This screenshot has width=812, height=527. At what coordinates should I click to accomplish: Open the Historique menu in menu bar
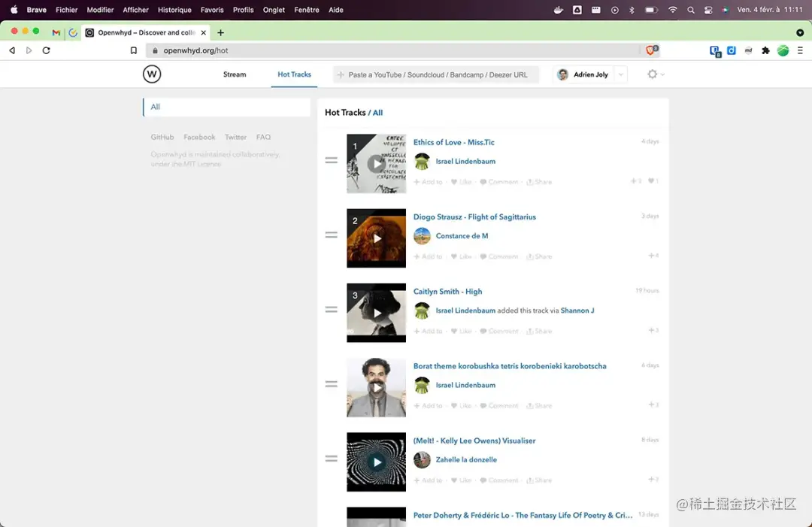point(174,10)
